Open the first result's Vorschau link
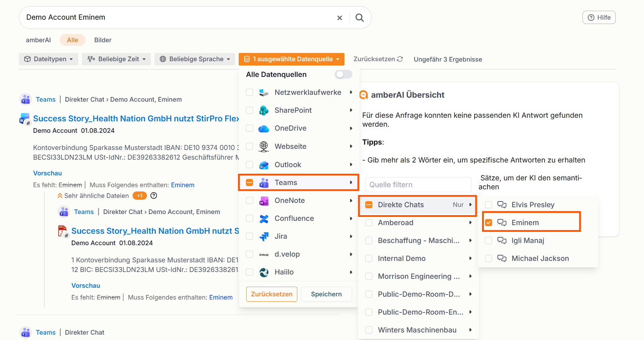This screenshot has height=340, width=644. [48, 173]
